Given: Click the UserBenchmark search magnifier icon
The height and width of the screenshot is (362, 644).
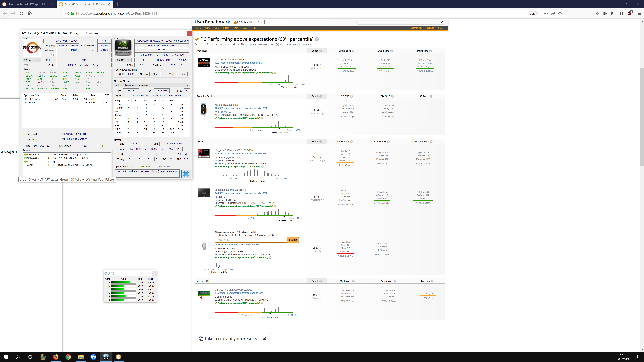Looking at the screenshot, I should coord(442,22).
